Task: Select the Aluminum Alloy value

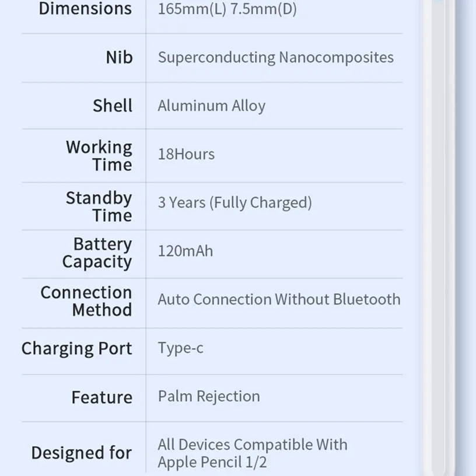Action: 212,106
